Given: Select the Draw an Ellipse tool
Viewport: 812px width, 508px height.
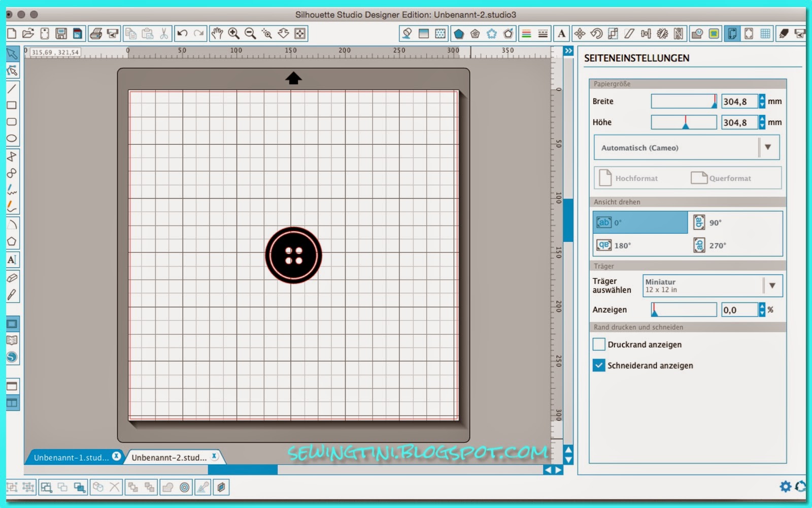Looking at the screenshot, I should pos(12,138).
